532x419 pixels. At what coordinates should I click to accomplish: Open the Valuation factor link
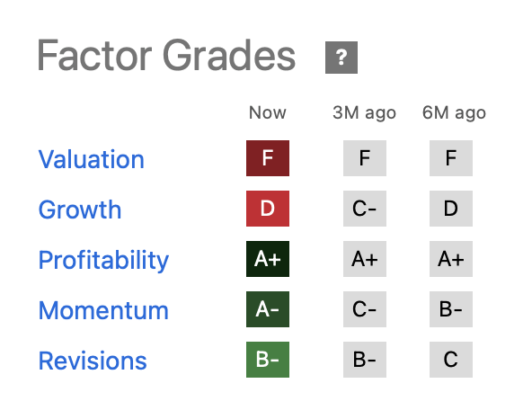point(92,159)
